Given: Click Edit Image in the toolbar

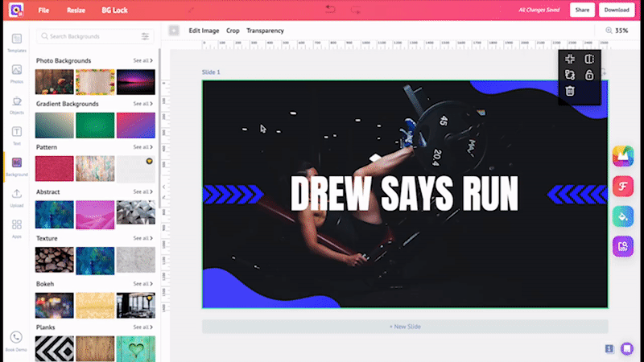Looking at the screenshot, I should [x=204, y=31].
